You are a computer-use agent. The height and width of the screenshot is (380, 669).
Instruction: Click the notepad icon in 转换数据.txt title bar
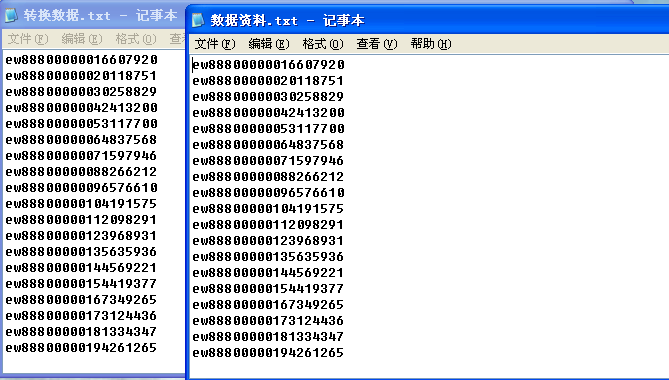tap(12, 15)
